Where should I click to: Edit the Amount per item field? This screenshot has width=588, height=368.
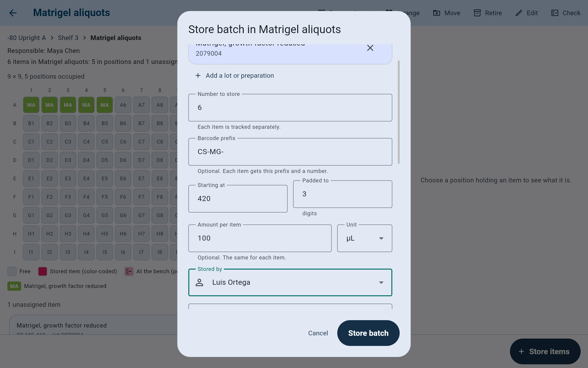coord(260,238)
